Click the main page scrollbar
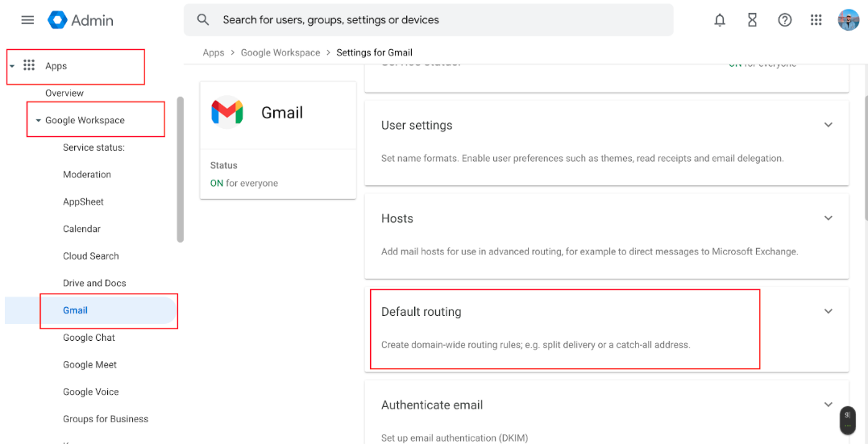The image size is (868, 444). tap(866, 156)
